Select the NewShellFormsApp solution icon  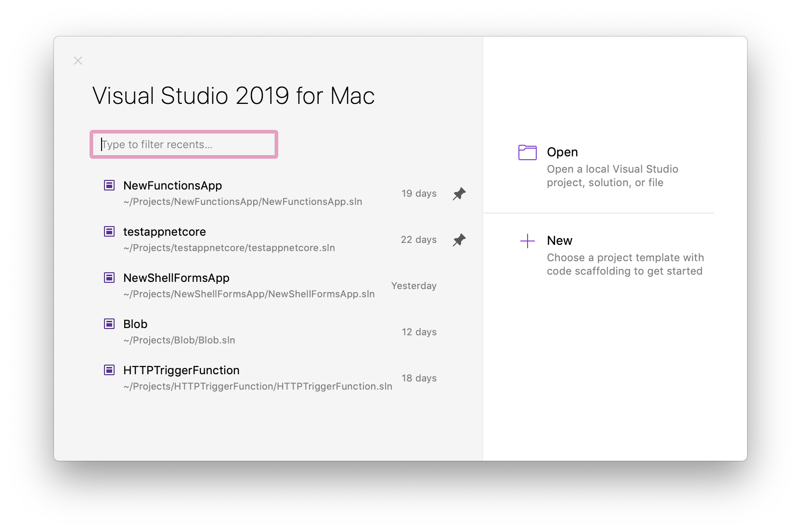(109, 278)
